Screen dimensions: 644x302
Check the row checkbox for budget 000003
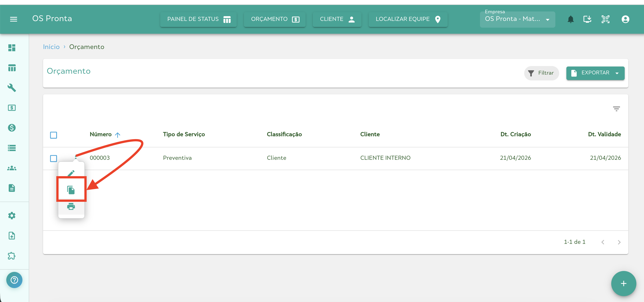(x=53, y=158)
